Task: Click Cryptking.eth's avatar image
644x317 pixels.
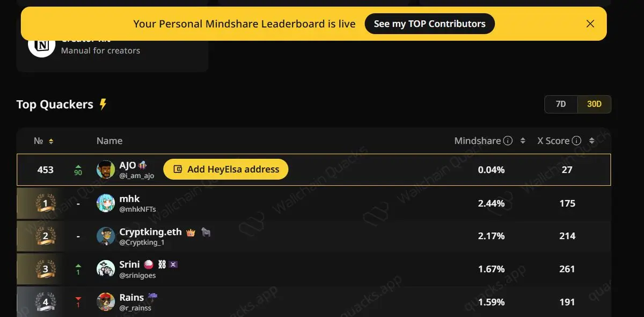Action: [x=106, y=236]
